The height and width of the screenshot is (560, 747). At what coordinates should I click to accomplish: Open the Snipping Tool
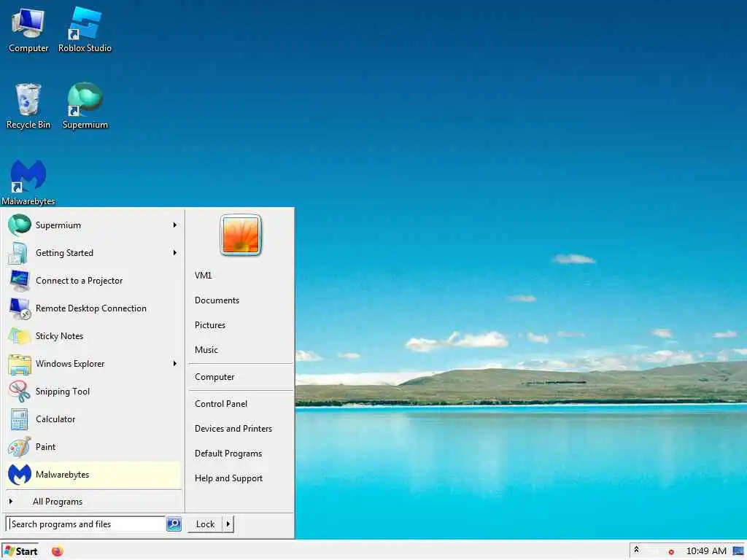point(94,392)
